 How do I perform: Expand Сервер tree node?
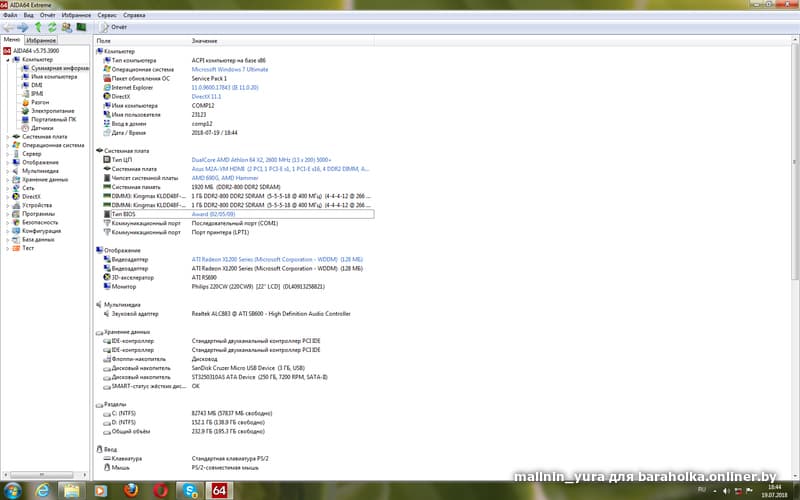pos(8,154)
